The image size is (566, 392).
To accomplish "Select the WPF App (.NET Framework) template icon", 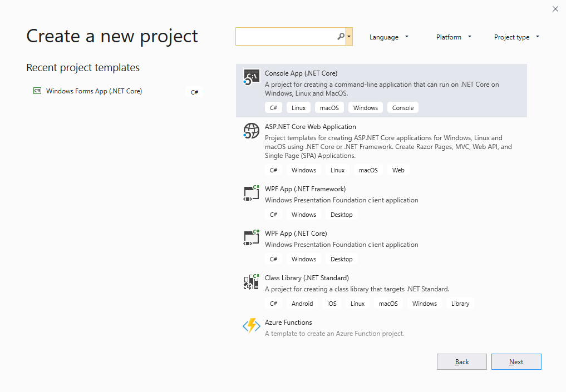I will click(251, 193).
